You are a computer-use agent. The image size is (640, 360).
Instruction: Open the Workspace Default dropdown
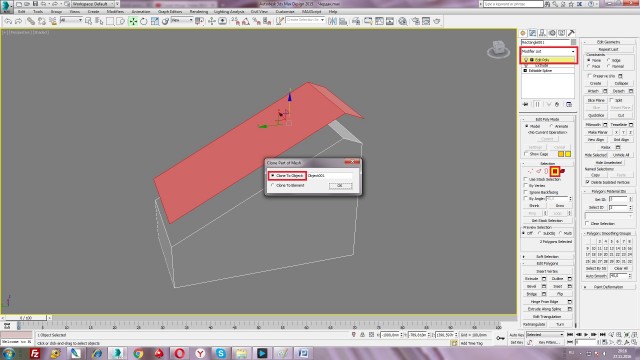pyautogui.click(x=93, y=4)
